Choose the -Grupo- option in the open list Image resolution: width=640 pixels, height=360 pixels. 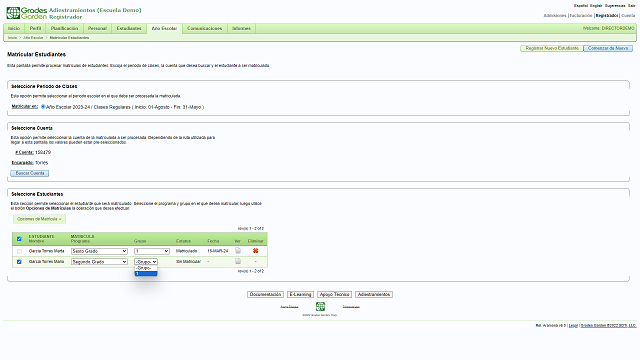click(x=146, y=268)
